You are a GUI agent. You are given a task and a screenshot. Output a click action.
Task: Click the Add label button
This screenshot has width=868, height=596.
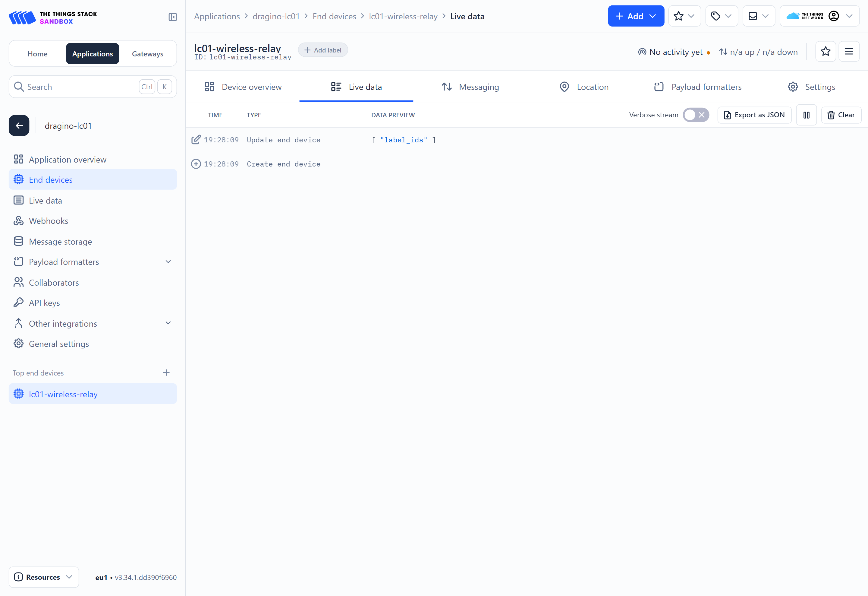point(323,50)
